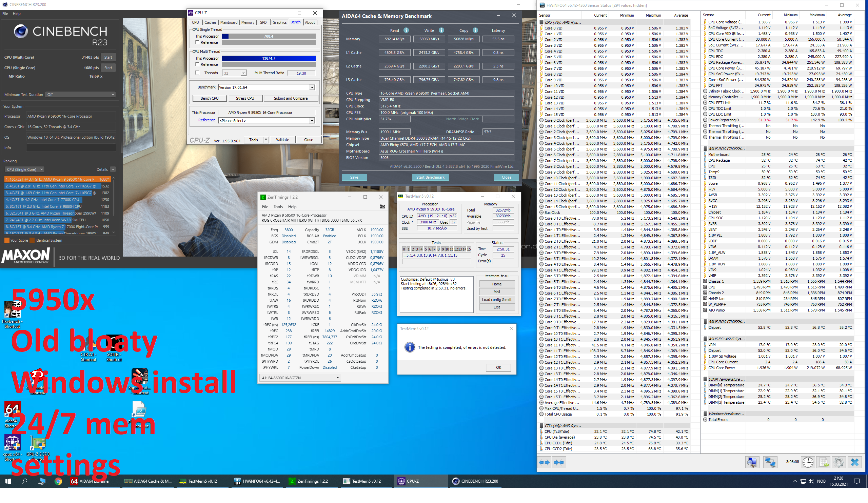Click the CPU Single Thread This Processor bar
This screenshot has height=503, width=868.
pos(268,36)
